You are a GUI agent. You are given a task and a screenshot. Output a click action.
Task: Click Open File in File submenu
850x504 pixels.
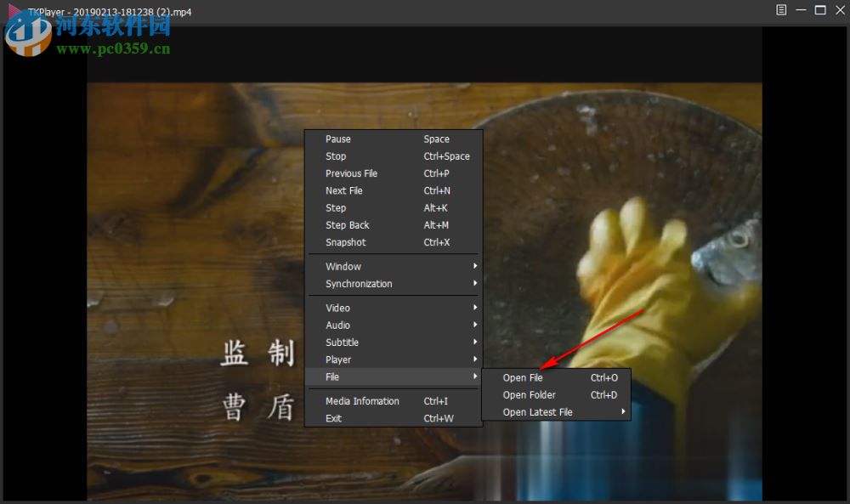click(x=523, y=378)
